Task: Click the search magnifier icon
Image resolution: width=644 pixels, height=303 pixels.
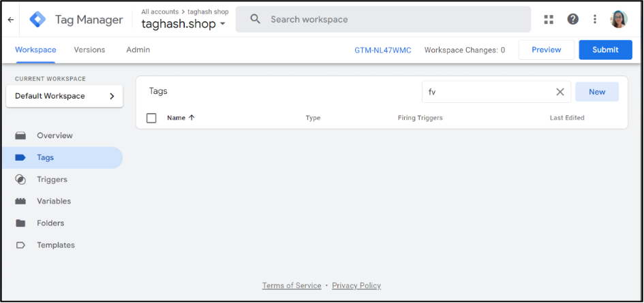Action: pos(256,19)
